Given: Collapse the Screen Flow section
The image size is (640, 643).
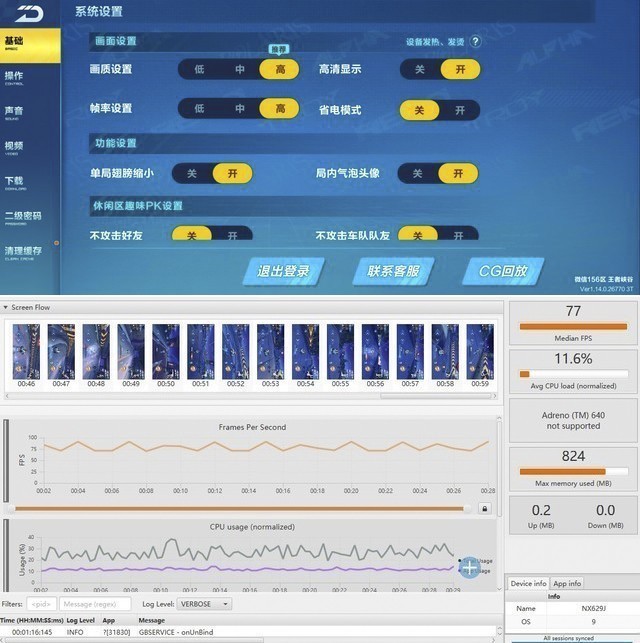Looking at the screenshot, I should 5,308.
